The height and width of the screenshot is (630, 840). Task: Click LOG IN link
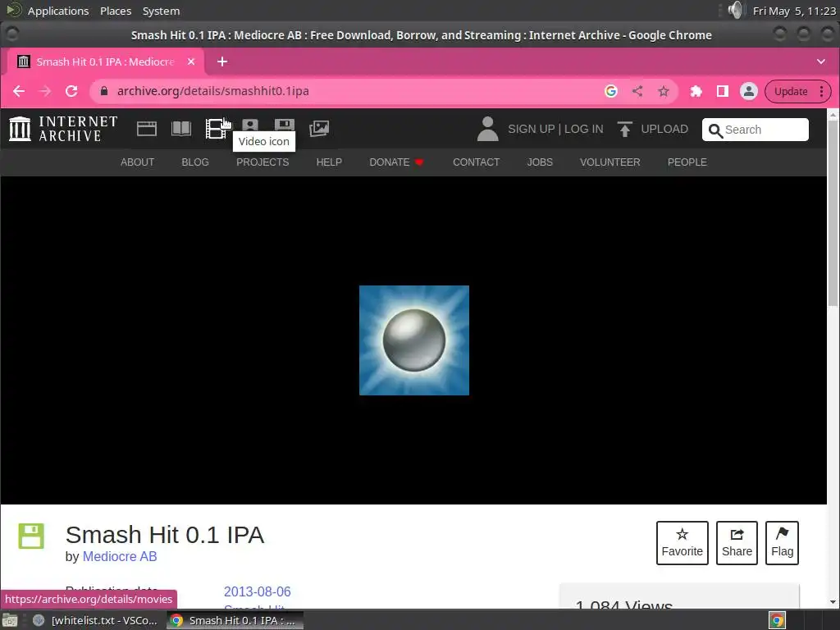(583, 129)
